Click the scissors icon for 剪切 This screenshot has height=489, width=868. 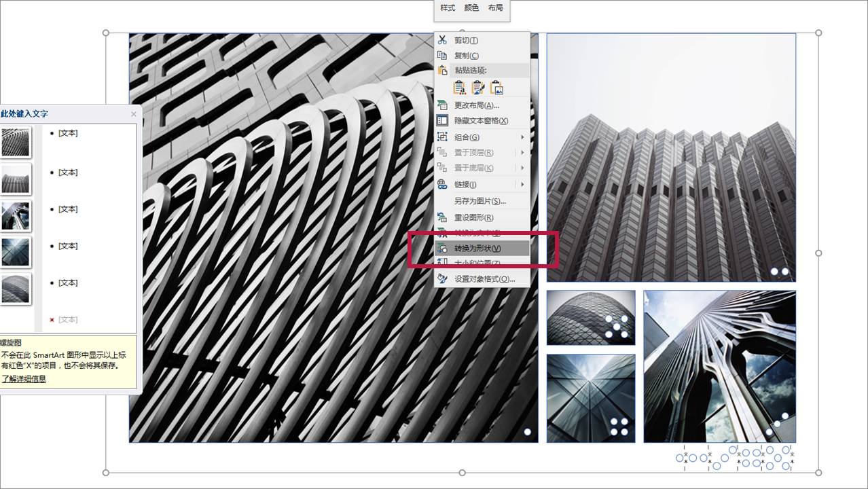pos(442,40)
